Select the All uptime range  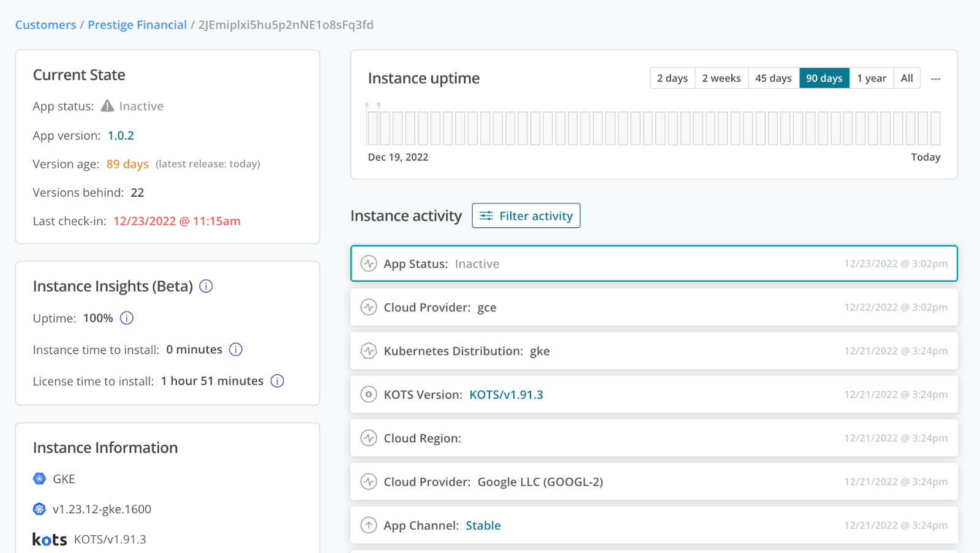coord(907,78)
